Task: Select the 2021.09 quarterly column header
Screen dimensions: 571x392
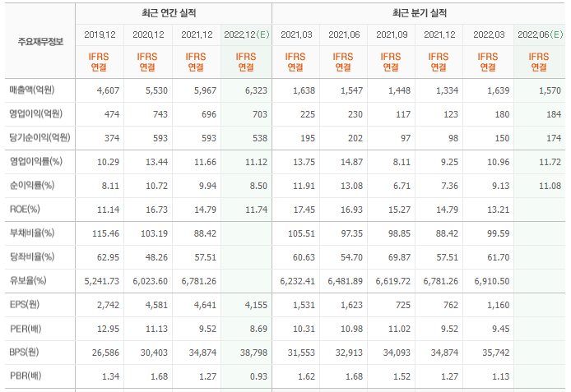Action: pyautogui.click(x=392, y=35)
